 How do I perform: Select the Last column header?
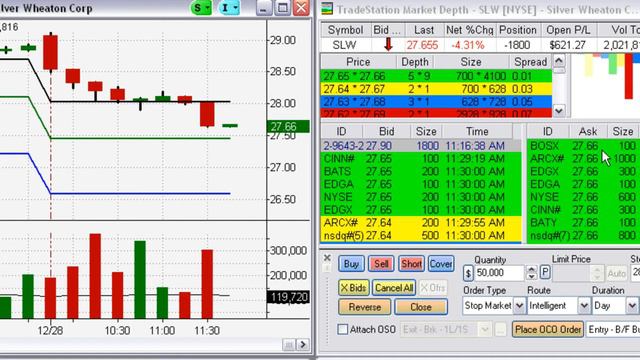coord(424,30)
